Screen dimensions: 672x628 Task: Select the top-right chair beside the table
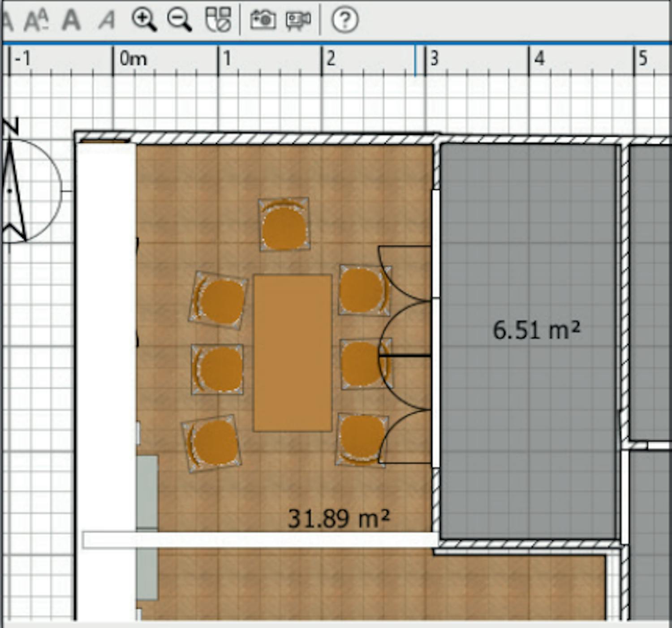pyautogui.click(x=363, y=291)
